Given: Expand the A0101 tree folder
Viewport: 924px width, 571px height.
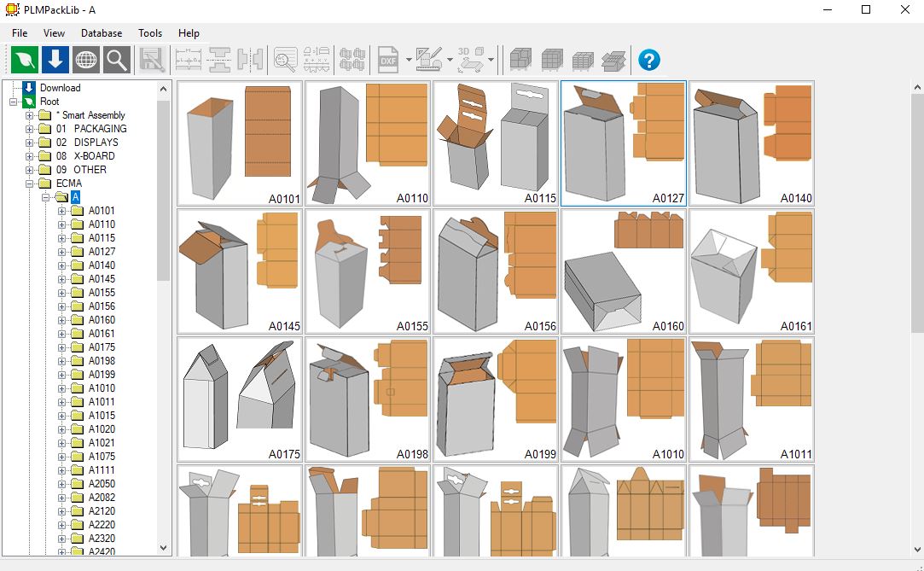Looking at the screenshot, I should (x=61, y=210).
